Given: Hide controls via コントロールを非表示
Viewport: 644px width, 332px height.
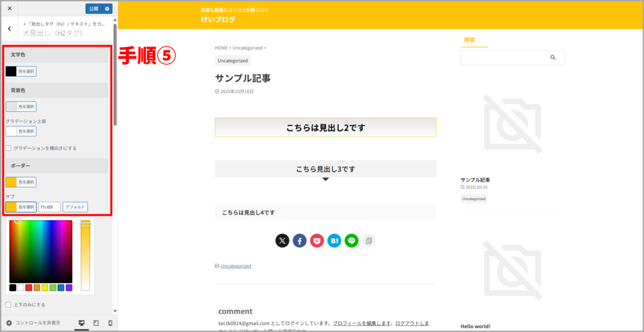Looking at the screenshot, I should (33, 323).
